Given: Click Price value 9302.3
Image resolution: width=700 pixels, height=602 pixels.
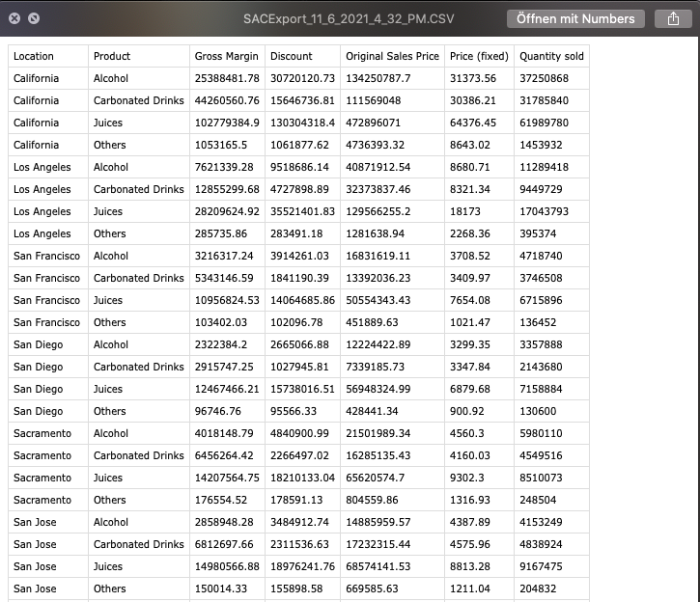Looking at the screenshot, I should click(466, 478).
